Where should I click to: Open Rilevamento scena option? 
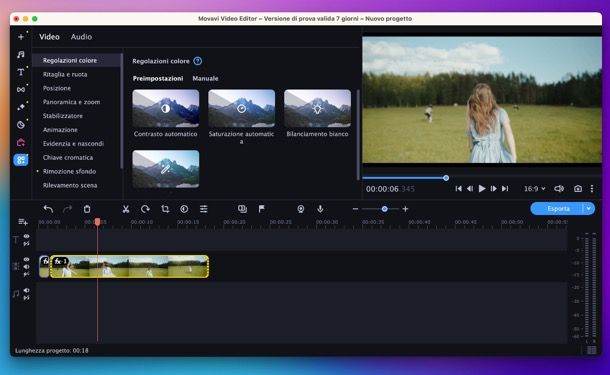tap(70, 186)
